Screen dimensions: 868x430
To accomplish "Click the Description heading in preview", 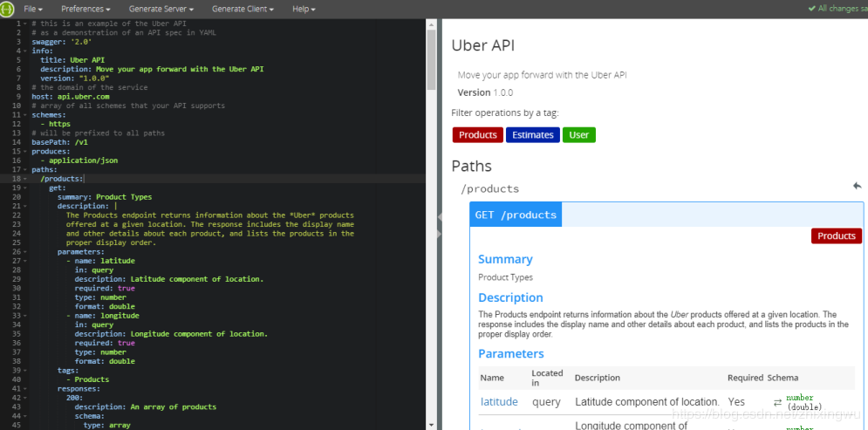I will pyautogui.click(x=510, y=297).
